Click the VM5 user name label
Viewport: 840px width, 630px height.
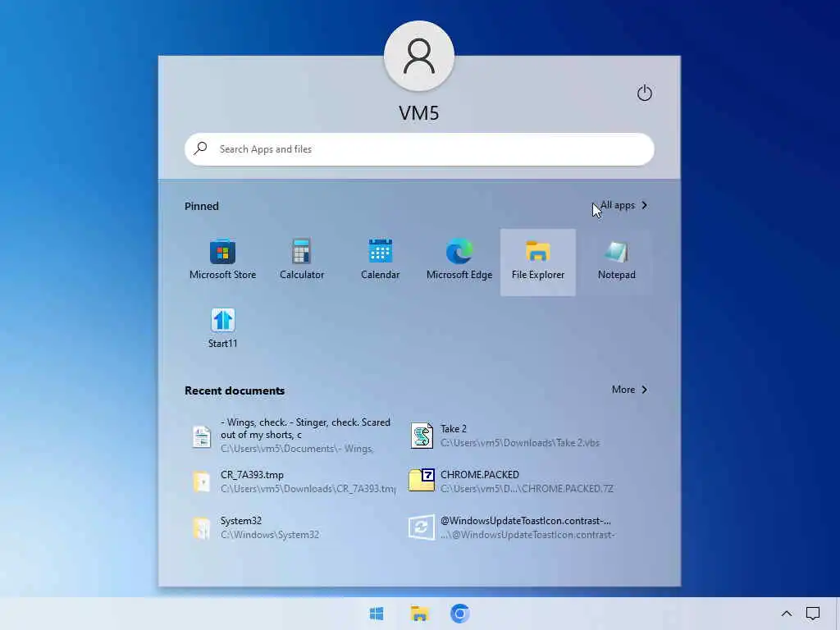[419, 113]
